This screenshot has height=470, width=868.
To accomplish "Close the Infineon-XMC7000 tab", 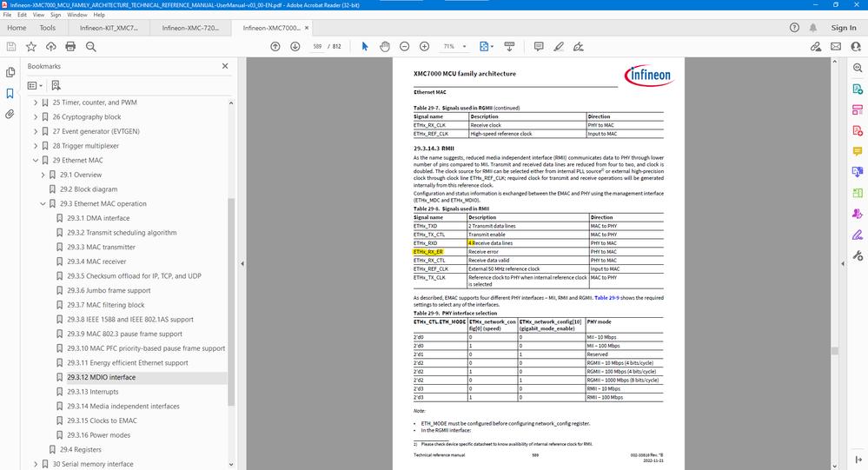I will coord(307,28).
